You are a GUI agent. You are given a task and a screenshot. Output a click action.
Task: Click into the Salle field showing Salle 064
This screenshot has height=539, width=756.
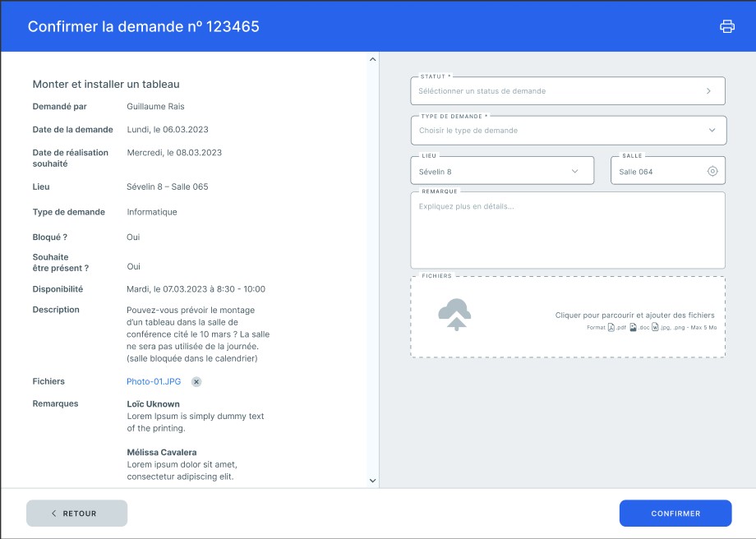657,172
